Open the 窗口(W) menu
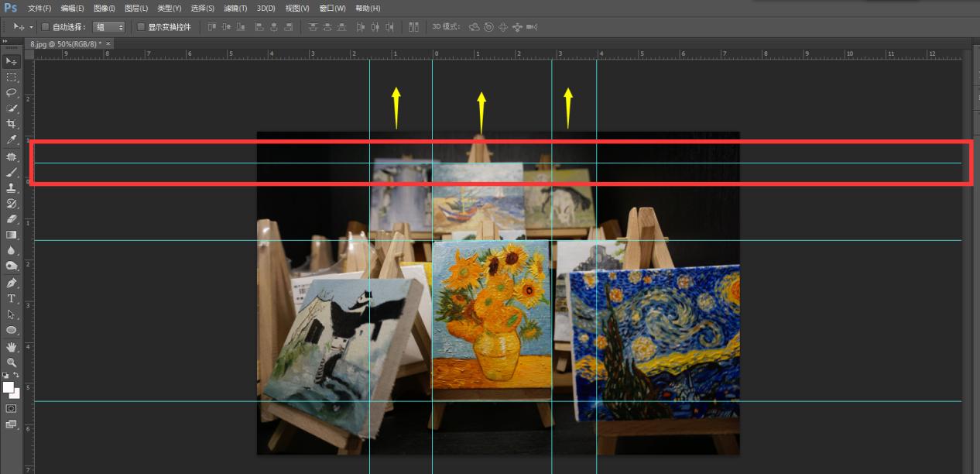The height and width of the screenshot is (474, 980). [x=332, y=8]
